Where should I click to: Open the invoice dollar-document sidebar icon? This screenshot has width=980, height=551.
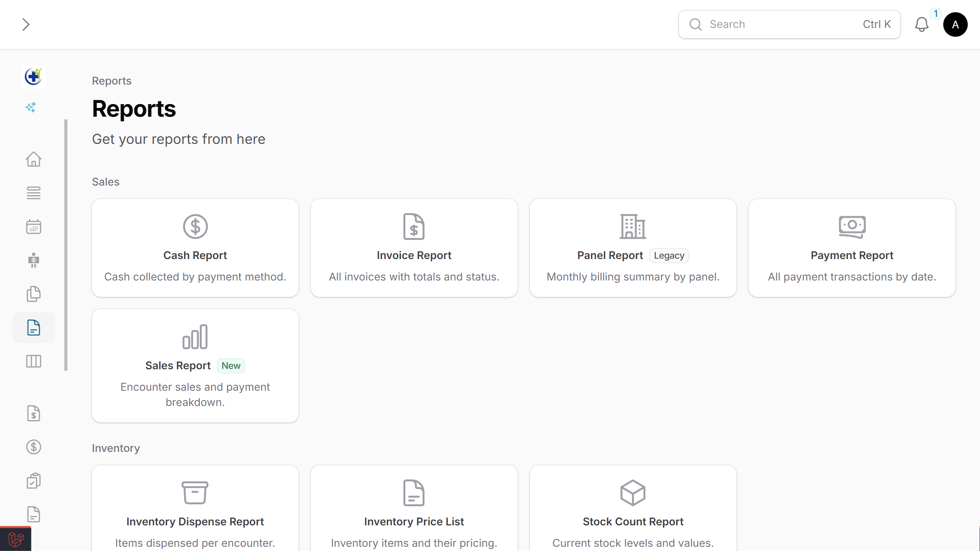pyautogui.click(x=33, y=414)
